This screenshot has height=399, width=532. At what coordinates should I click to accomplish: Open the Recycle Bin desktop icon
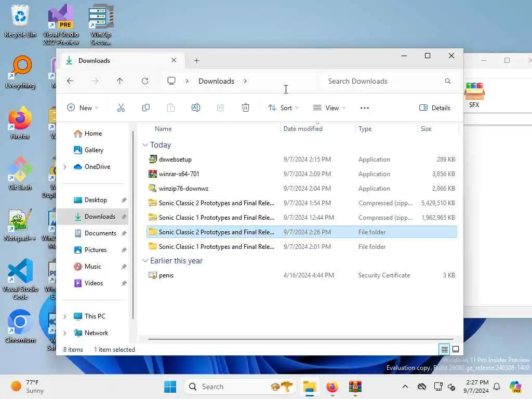[x=20, y=21]
